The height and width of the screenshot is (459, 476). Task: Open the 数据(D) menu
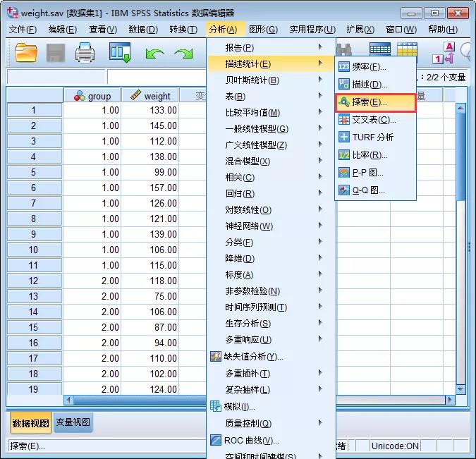point(143,30)
